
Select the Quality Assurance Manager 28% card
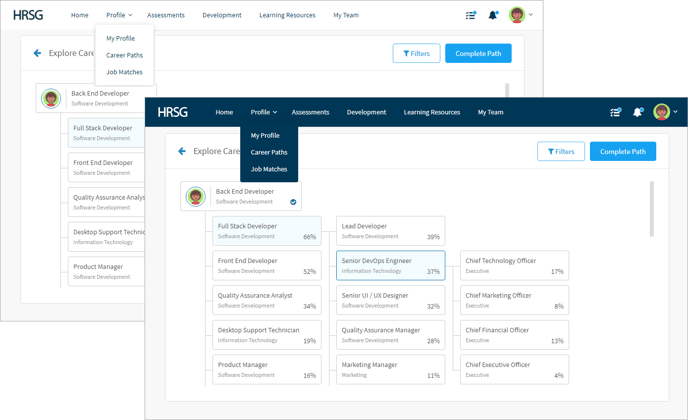click(x=391, y=335)
